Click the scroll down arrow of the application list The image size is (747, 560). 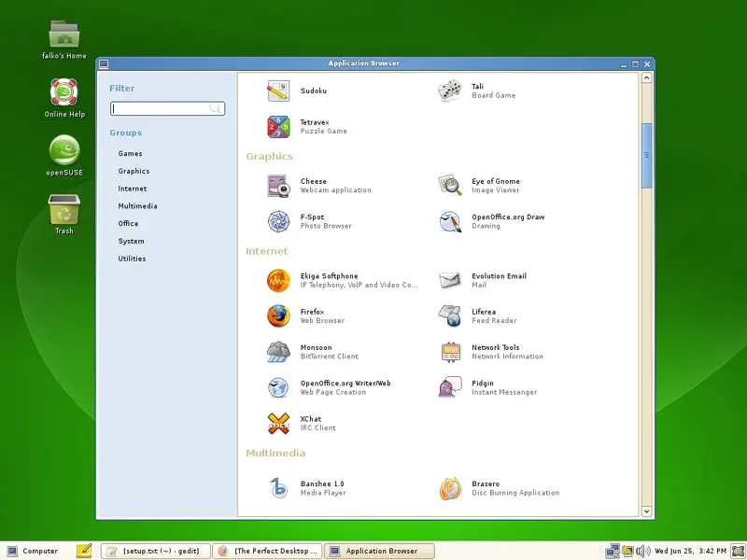click(646, 511)
